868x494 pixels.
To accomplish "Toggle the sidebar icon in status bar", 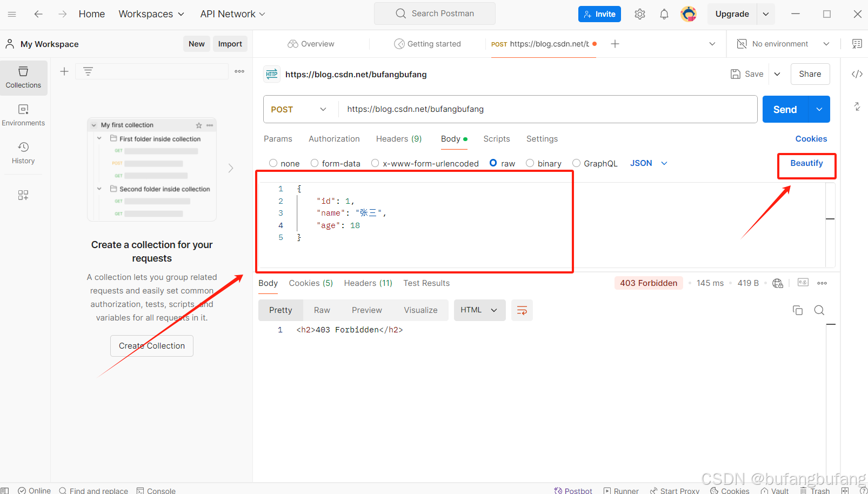I will (x=4, y=491).
